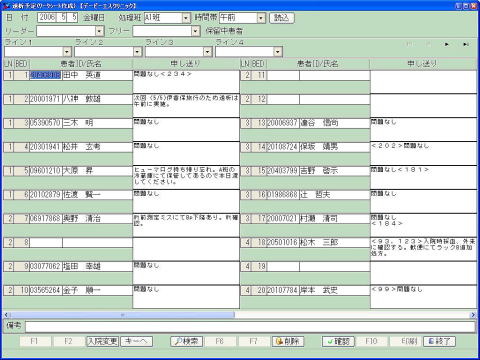480x360 pixels.
Task: Click the 終了 exit button
Action: click(439, 341)
